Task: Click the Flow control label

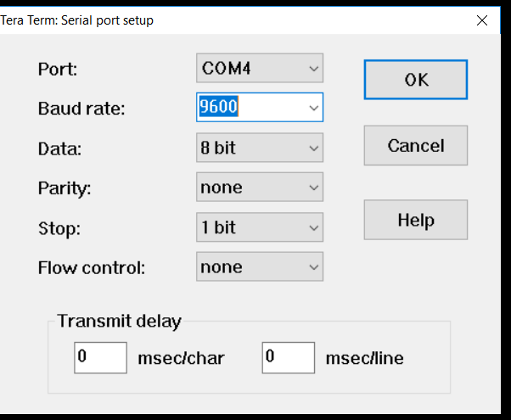Action: coord(92,268)
